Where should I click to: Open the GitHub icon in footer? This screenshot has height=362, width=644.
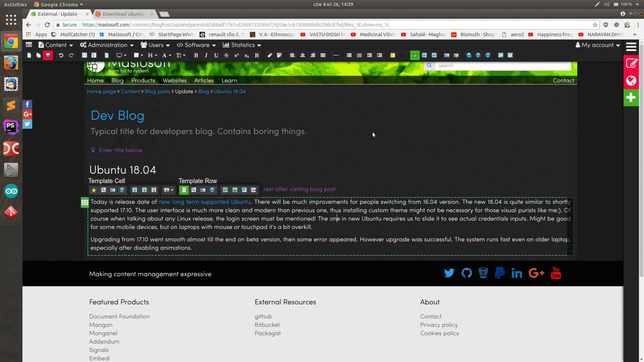[466, 273]
